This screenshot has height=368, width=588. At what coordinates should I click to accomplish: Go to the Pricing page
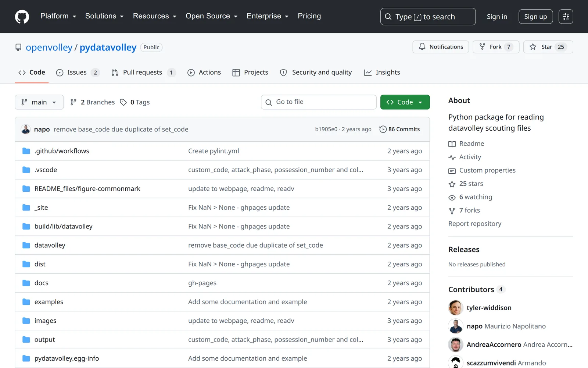click(x=309, y=16)
